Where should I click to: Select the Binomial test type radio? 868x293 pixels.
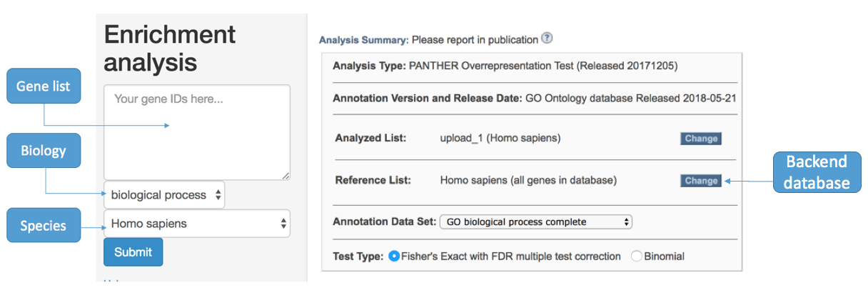pyautogui.click(x=637, y=256)
